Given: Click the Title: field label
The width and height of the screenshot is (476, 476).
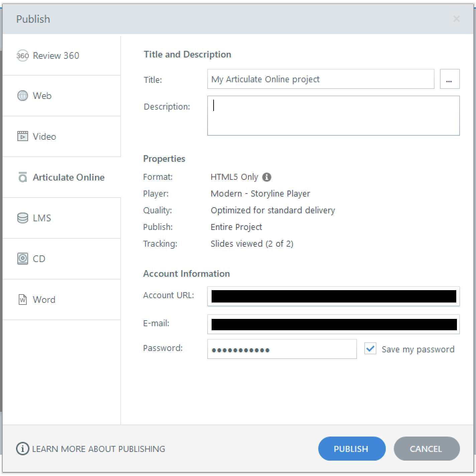Looking at the screenshot, I should coord(153,80).
